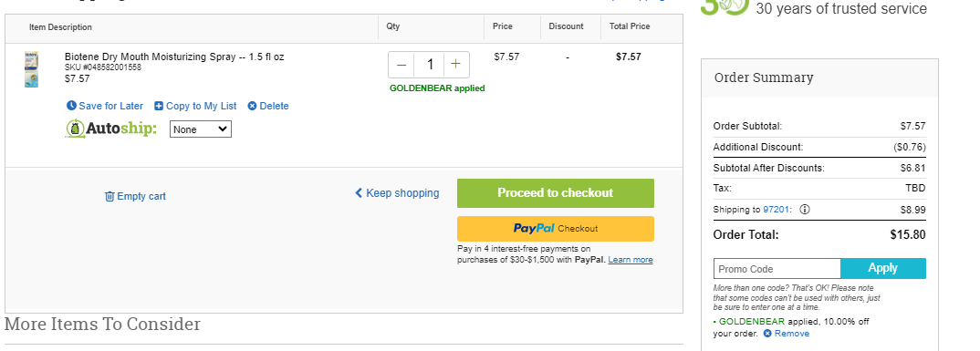This screenshot has height=351, width=980.
Task: Apply the promo code
Action: tap(883, 269)
